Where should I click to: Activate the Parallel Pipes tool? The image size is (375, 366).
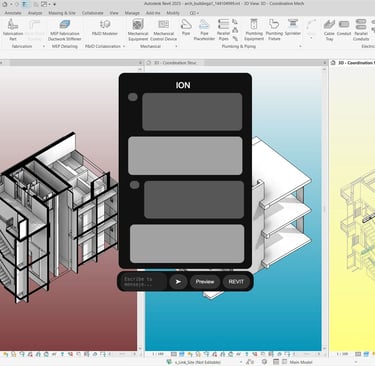click(223, 30)
